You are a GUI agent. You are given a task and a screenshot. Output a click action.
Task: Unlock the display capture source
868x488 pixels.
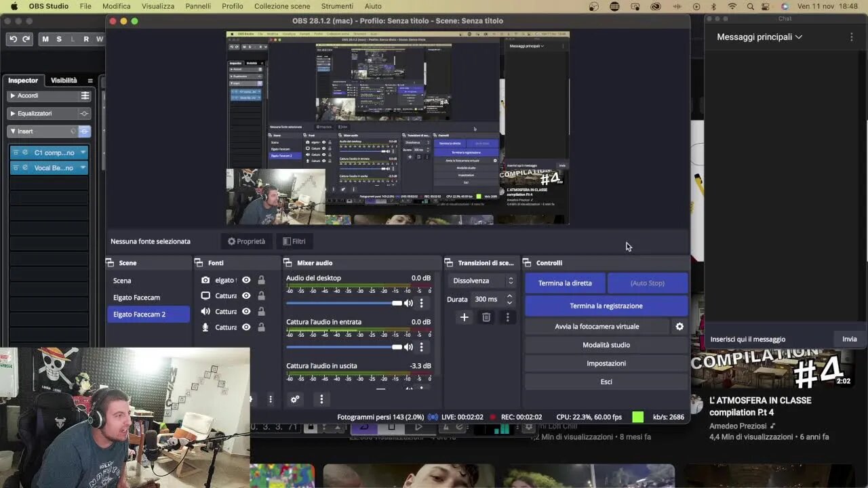[x=261, y=296]
